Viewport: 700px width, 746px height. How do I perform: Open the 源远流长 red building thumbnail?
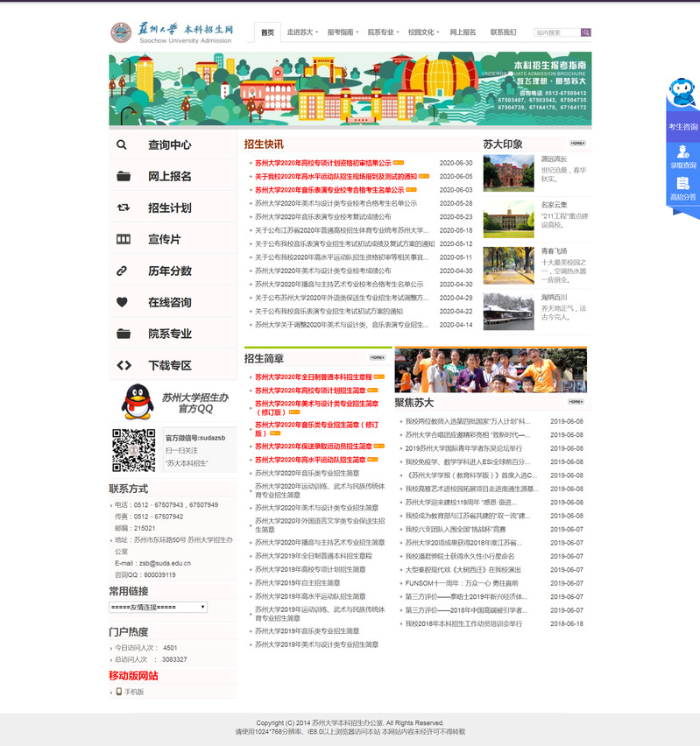pos(508,173)
